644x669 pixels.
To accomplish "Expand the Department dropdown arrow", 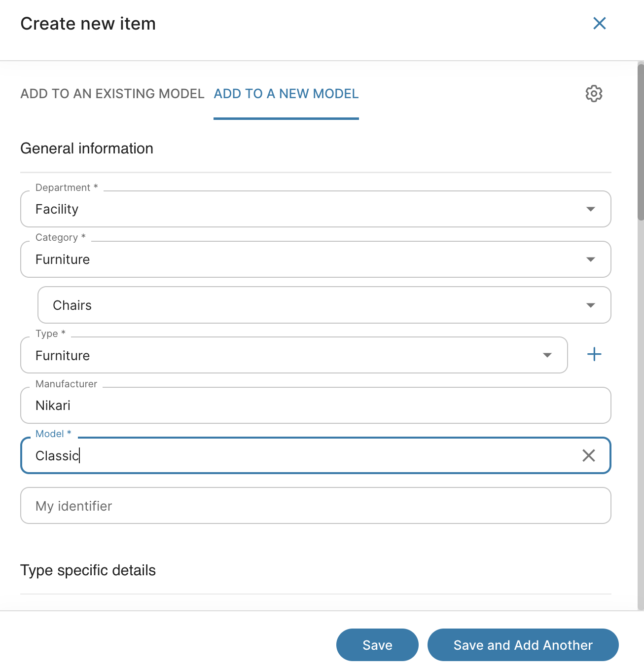I will [590, 209].
